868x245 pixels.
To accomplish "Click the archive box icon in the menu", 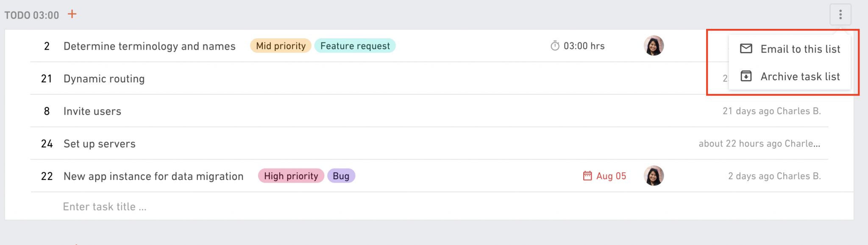I will click(746, 76).
